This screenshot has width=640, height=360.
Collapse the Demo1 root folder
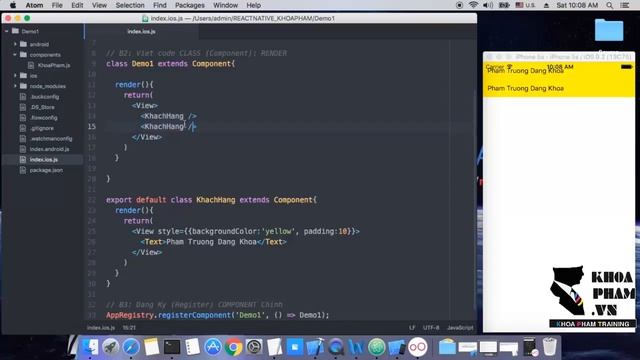[x=7, y=31]
